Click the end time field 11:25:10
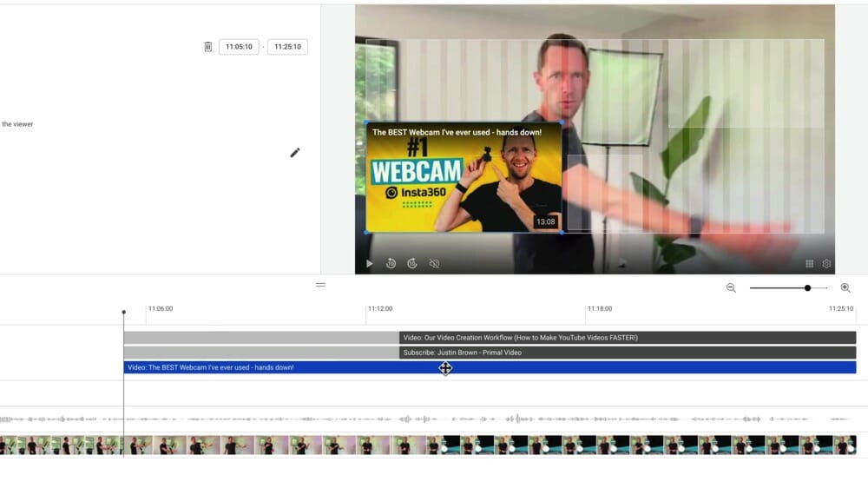This screenshot has width=868, height=488. click(287, 47)
